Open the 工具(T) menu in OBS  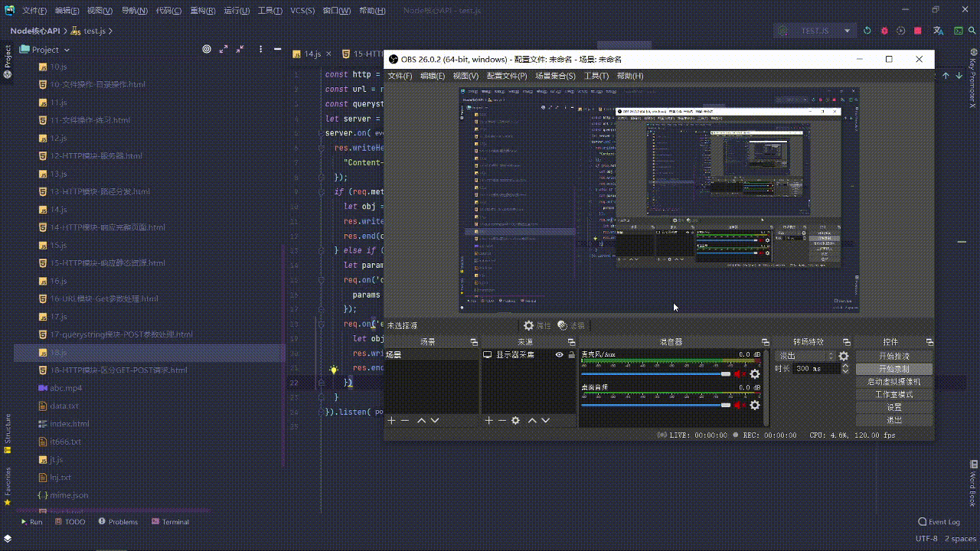click(x=596, y=76)
